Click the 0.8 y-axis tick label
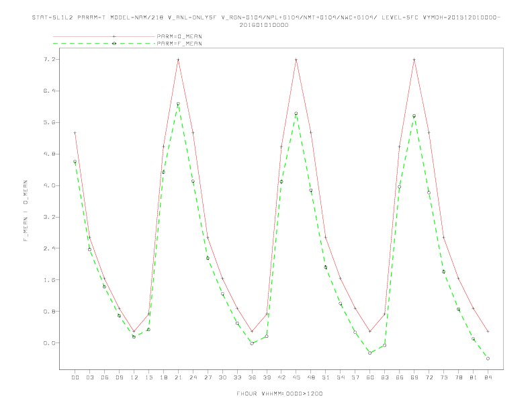This screenshot has height=411, width=532. 49,312
